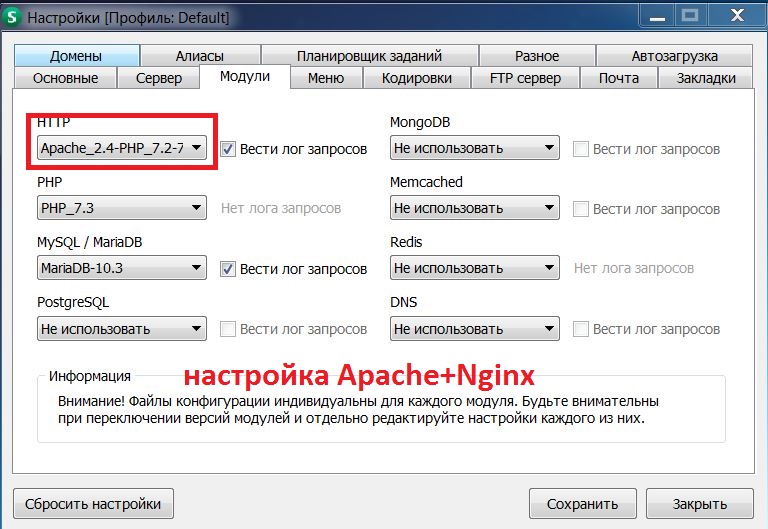The width and height of the screenshot is (768, 529).
Task: Expand the DNS module dropdown
Action: [x=474, y=329]
